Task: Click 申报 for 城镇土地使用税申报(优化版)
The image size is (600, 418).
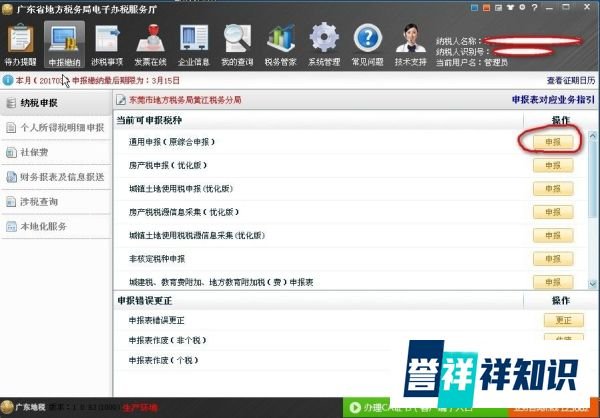Action: coord(553,189)
